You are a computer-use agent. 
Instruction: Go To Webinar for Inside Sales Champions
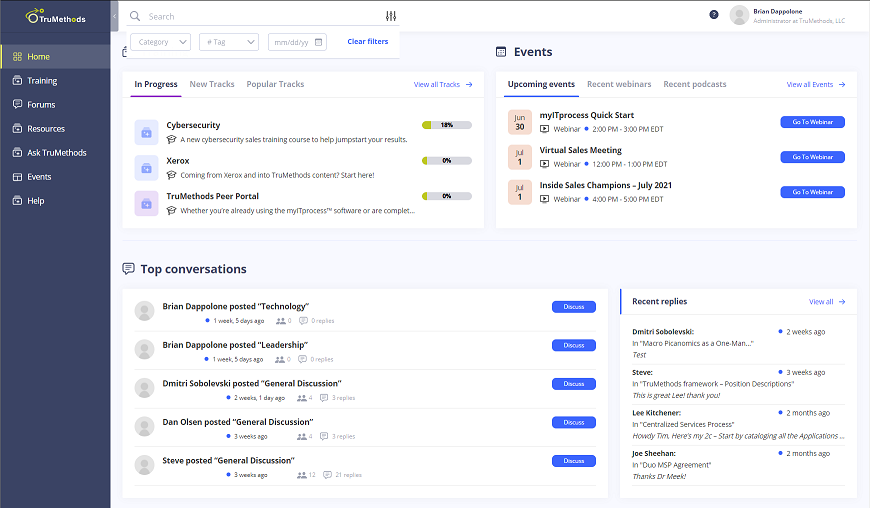(812, 192)
